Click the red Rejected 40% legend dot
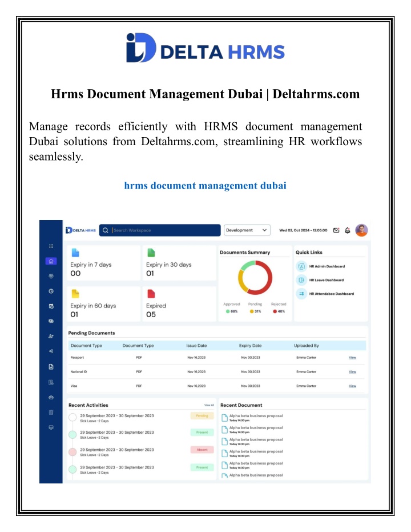Screen dimensions: 411x532 pos(275,311)
